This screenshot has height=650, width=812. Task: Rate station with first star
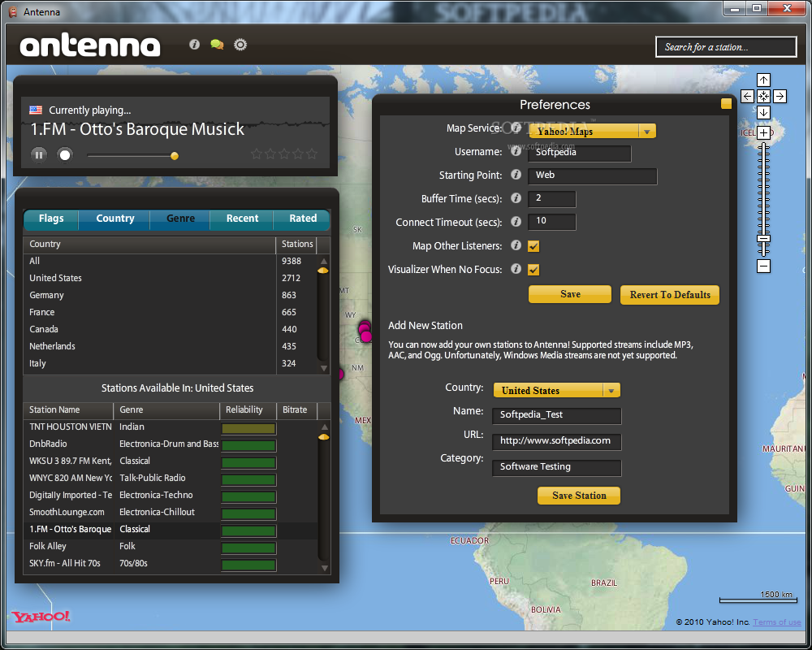click(257, 154)
